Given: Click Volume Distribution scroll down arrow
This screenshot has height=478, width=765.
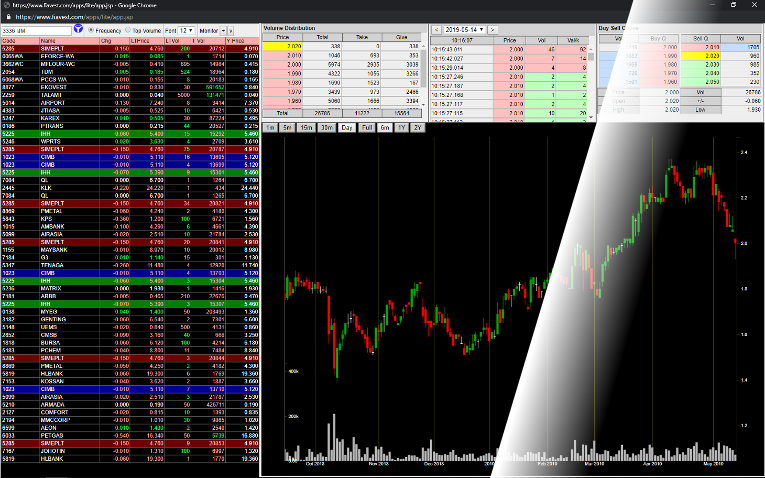Looking at the screenshot, I should click(423, 105).
